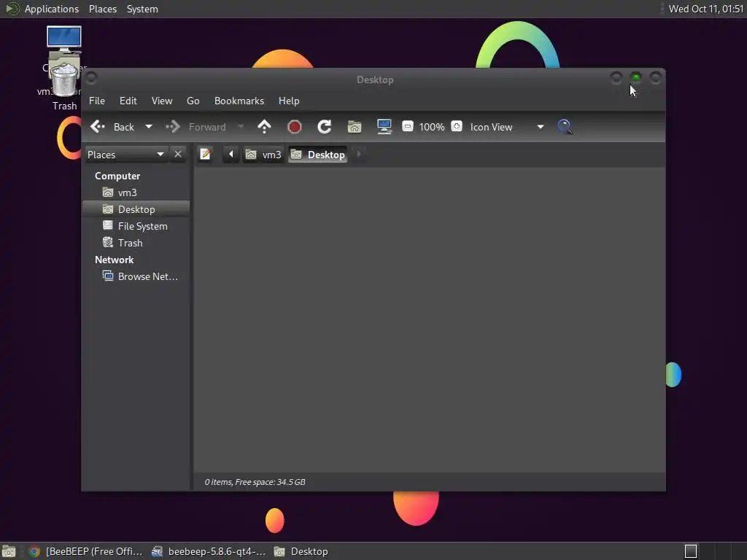The image size is (747, 560).
Task: Select the vm3 path bar button
Action: [263, 155]
